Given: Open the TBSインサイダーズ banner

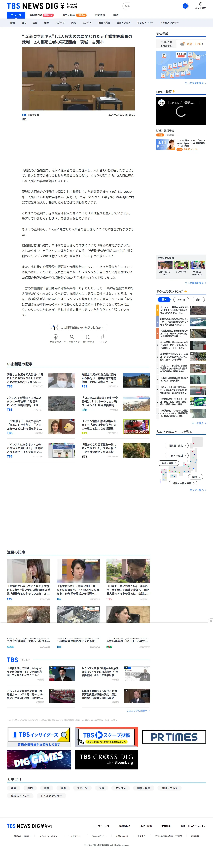Looking at the screenshot, I should 39,737.
